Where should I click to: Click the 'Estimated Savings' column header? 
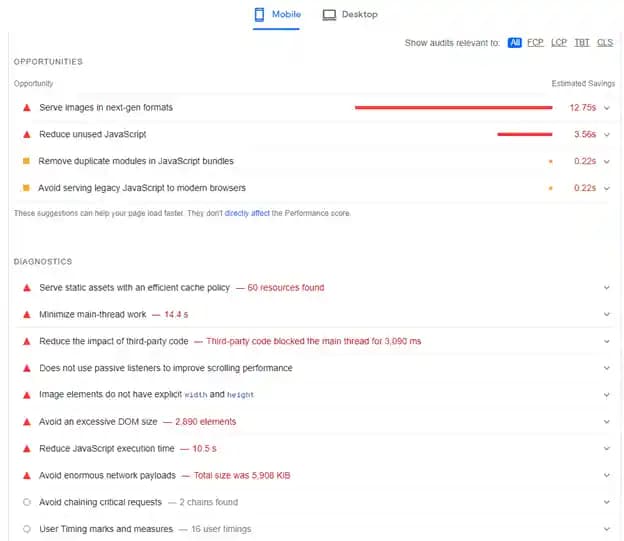583,84
